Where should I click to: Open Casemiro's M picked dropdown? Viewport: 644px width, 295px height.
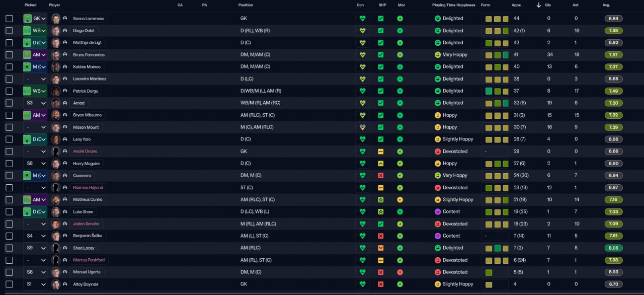(35, 176)
